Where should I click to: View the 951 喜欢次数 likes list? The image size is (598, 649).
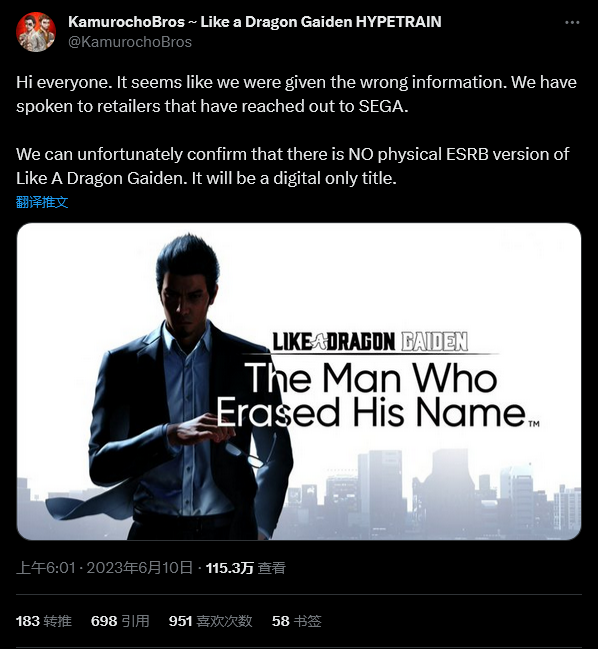[x=210, y=621]
